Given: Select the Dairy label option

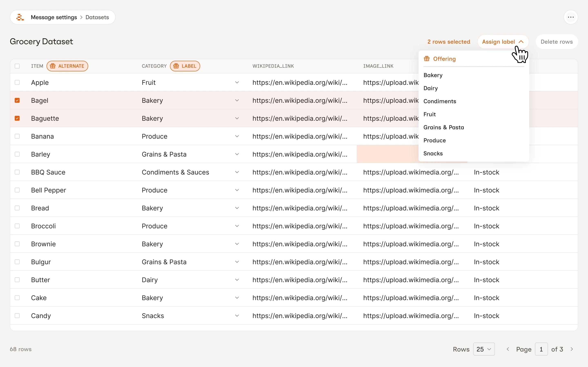Looking at the screenshot, I should 430,88.
